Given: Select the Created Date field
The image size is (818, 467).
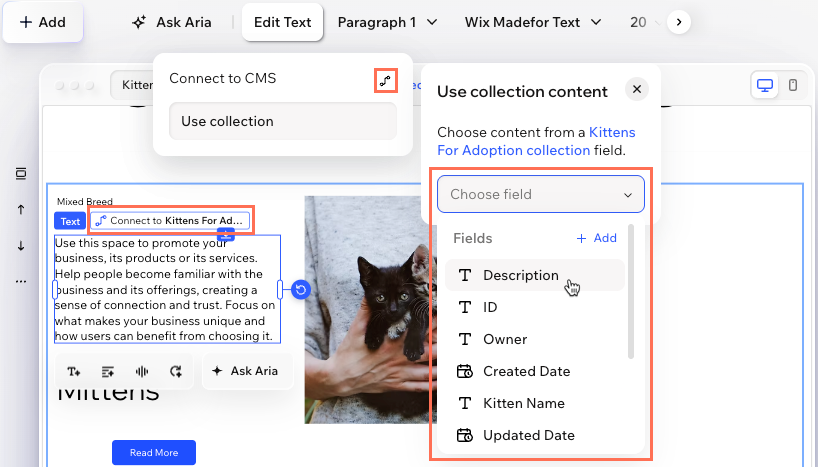Looking at the screenshot, I should coord(535,371).
